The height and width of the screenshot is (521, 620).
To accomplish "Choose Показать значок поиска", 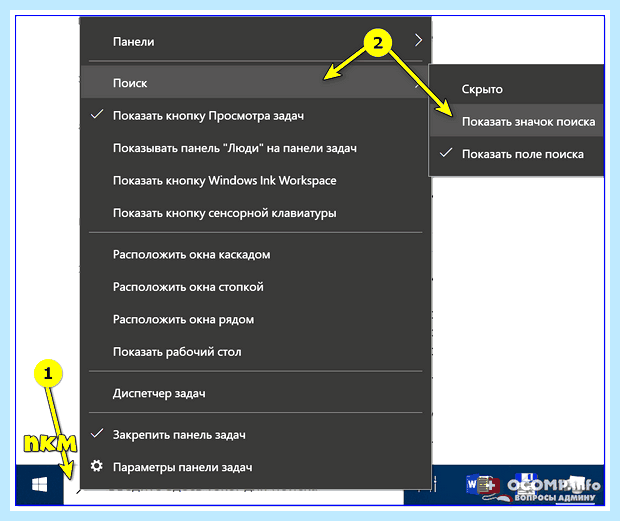I will tap(517, 121).
